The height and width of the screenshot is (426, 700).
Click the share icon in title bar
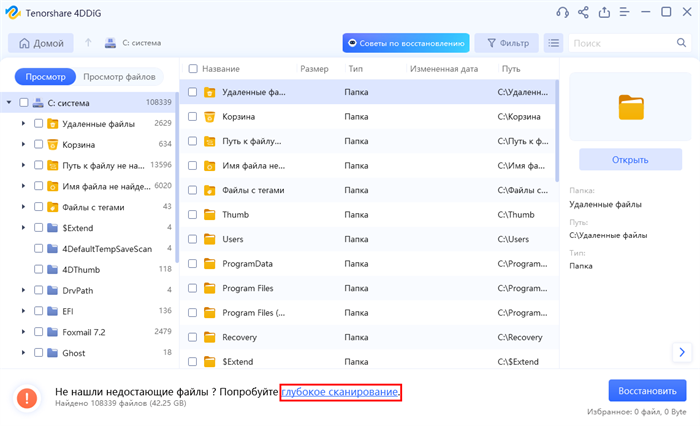pyautogui.click(x=583, y=13)
